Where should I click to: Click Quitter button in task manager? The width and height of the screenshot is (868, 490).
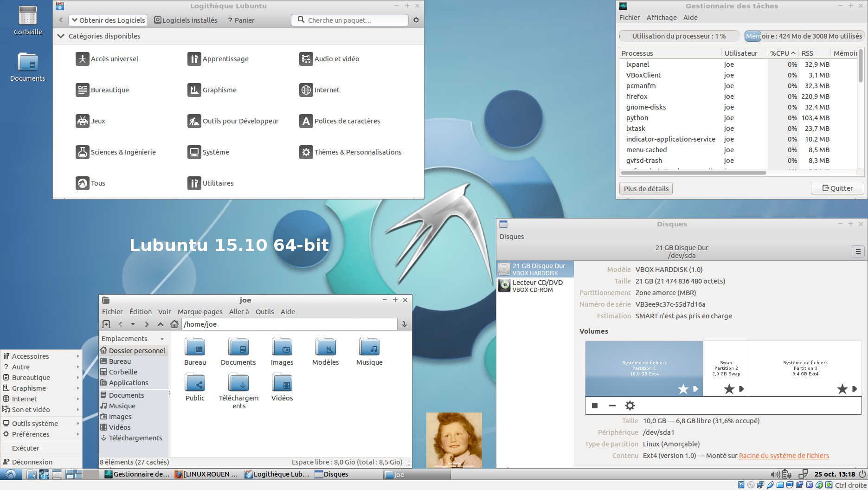click(837, 188)
